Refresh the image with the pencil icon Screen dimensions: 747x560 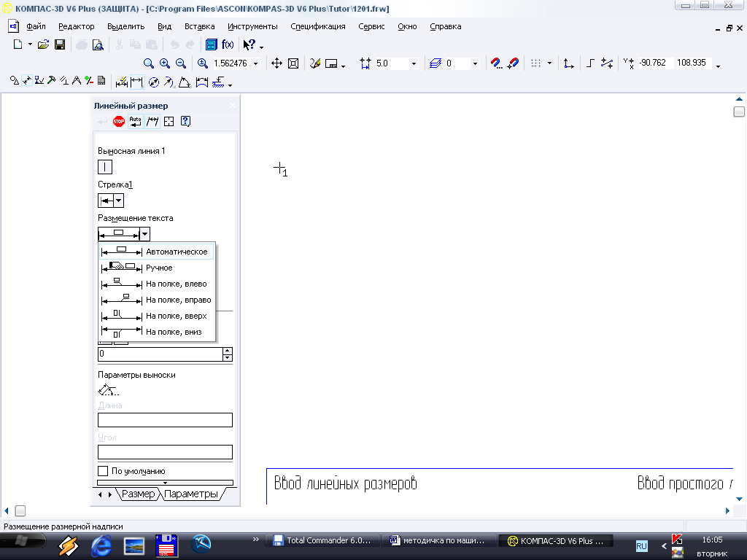315,63
